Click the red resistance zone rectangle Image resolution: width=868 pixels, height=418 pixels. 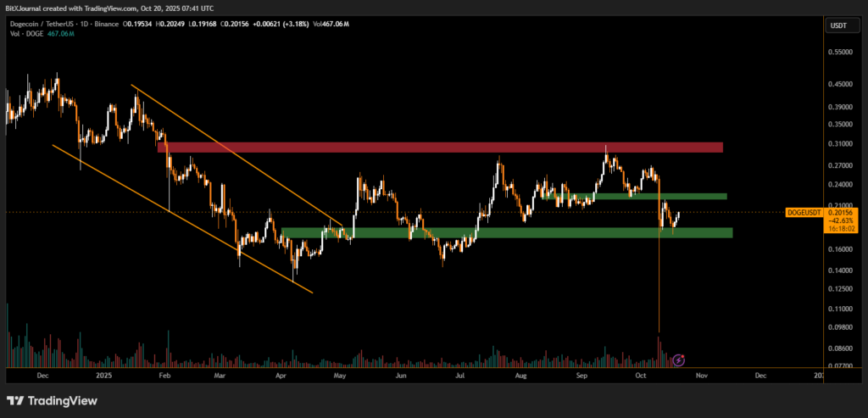point(441,147)
